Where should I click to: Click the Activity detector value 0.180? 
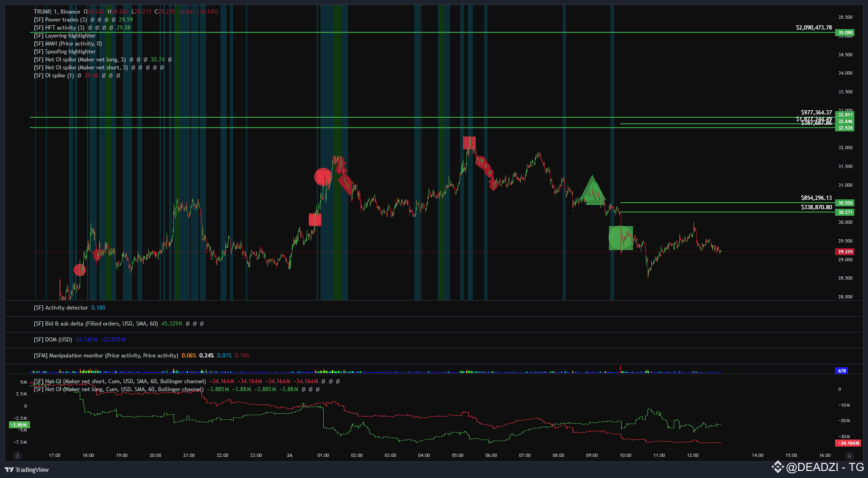click(99, 308)
